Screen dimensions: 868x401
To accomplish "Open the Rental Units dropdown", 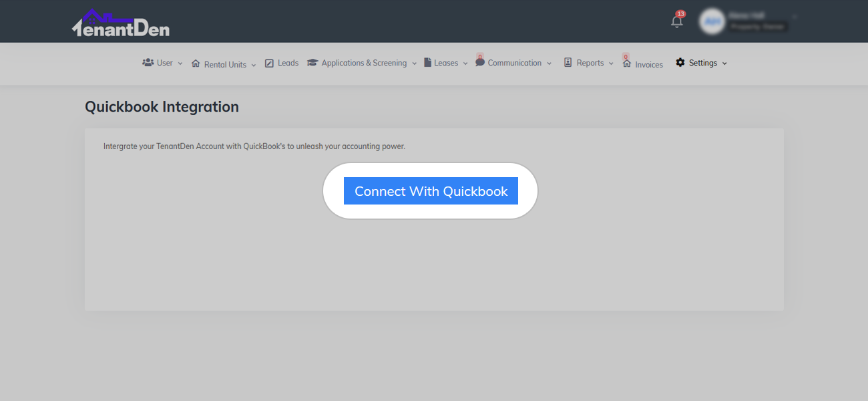I will [x=254, y=64].
